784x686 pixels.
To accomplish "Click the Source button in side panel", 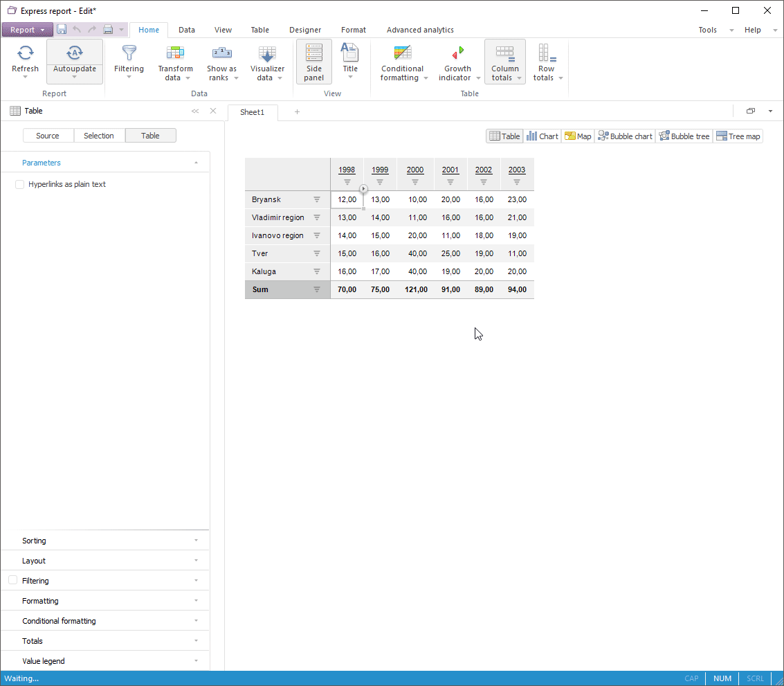I will point(48,136).
